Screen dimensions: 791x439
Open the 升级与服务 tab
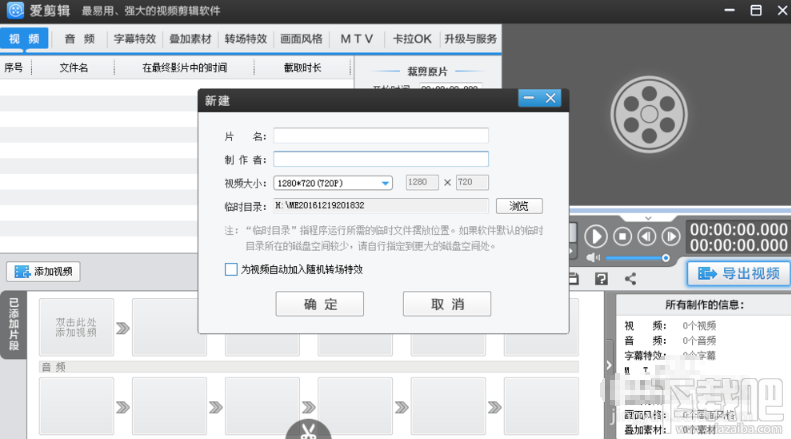(x=470, y=39)
